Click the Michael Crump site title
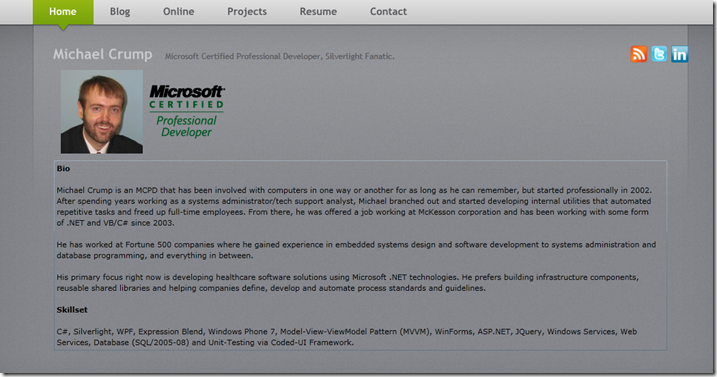 [x=102, y=54]
